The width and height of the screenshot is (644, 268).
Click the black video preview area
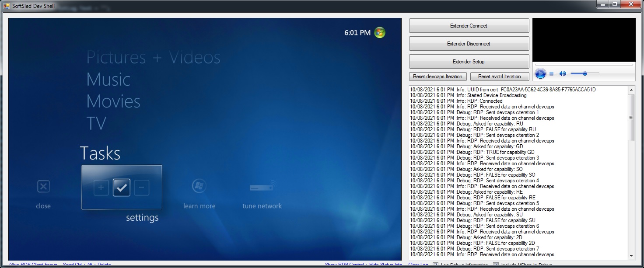(584, 40)
